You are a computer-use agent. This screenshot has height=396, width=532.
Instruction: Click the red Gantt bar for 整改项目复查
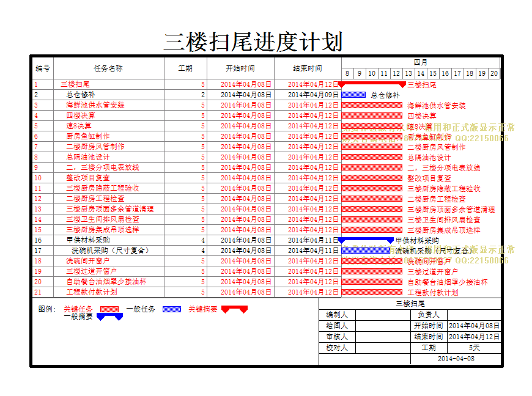[x=372, y=178]
